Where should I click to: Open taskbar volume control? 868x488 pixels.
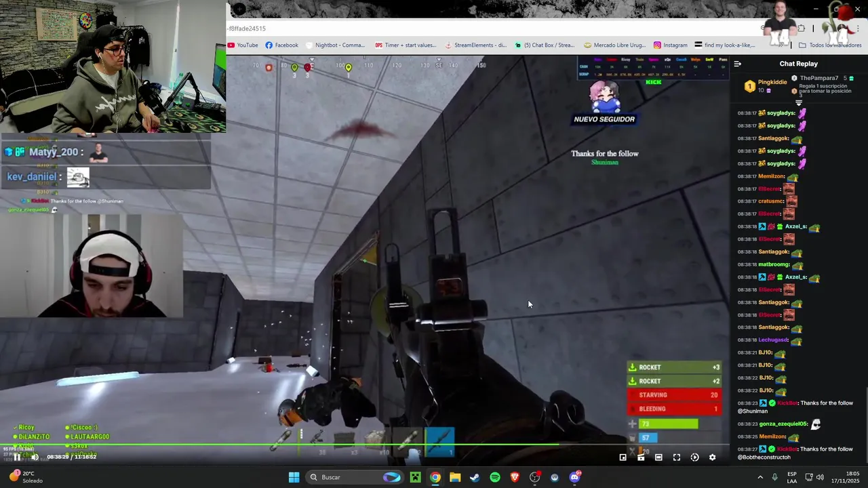click(x=820, y=477)
